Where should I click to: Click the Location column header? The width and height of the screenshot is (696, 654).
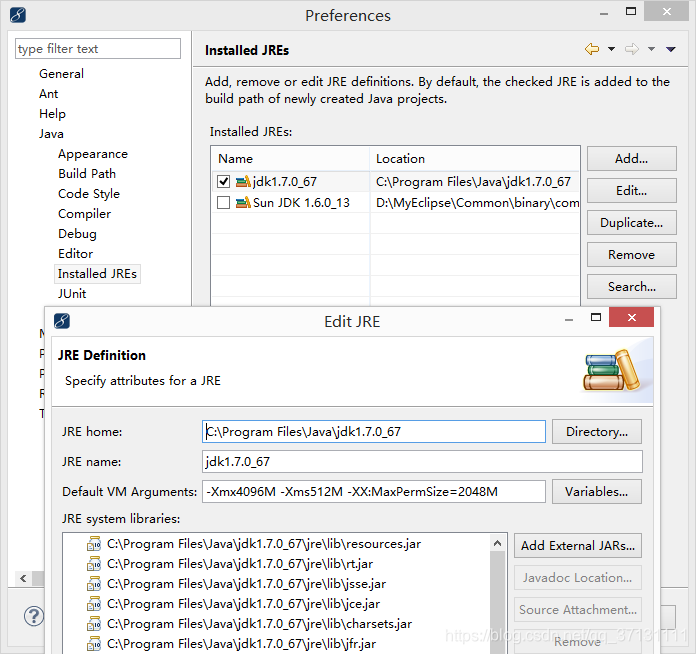(x=475, y=159)
